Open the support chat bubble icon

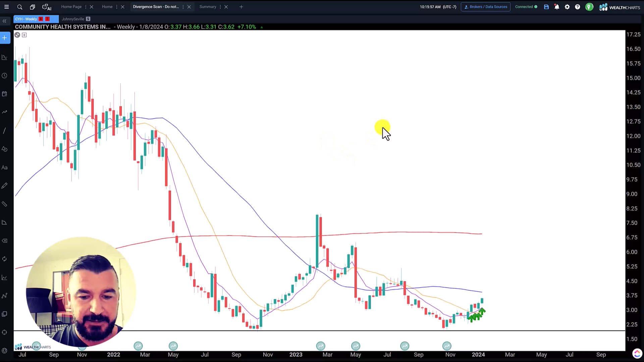click(637, 354)
